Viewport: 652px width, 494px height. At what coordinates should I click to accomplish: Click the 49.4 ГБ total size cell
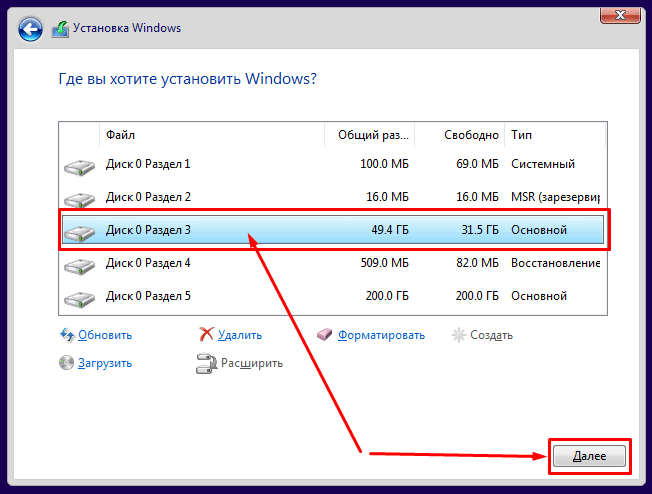(x=390, y=230)
